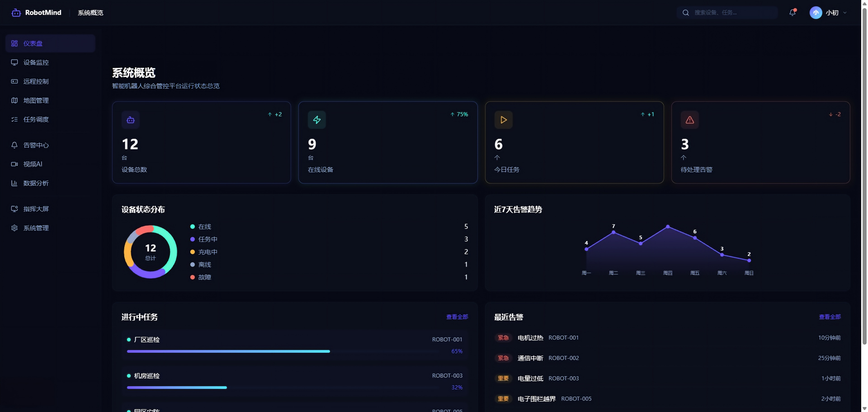The height and width of the screenshot is (412, 868).
Task: Open the 电量过低 ROBOT-003 alarm row
Action: point(668,379)
